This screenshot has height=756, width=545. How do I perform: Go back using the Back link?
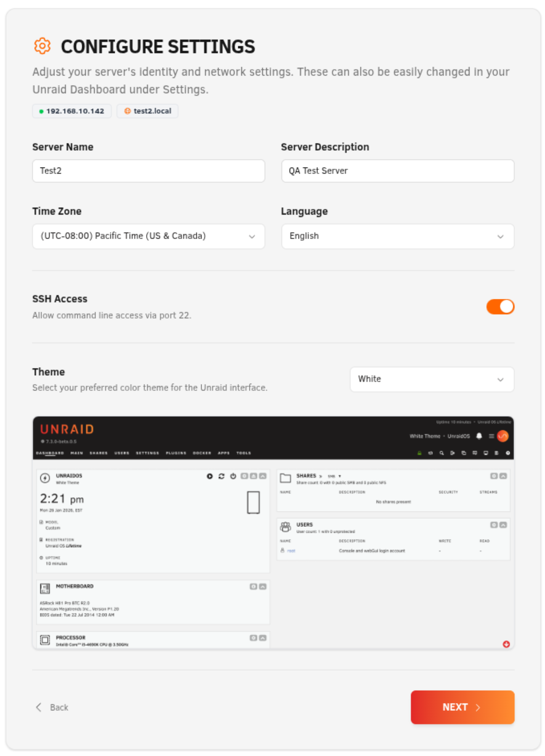[x=52, y=707]
